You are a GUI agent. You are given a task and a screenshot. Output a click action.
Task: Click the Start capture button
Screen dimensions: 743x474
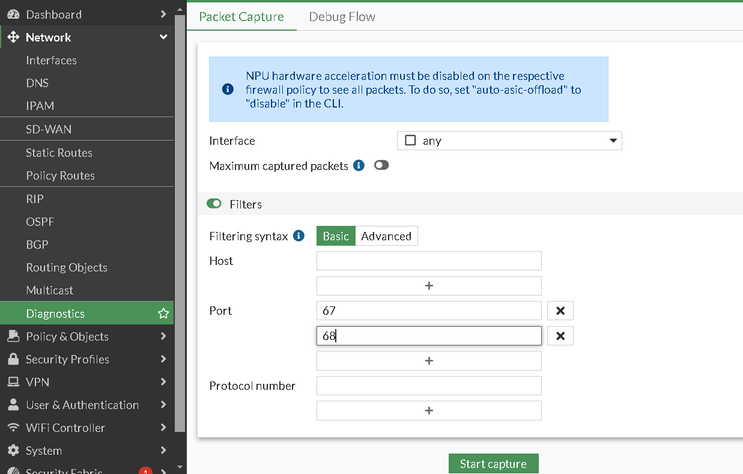click(x=493, y=463)
